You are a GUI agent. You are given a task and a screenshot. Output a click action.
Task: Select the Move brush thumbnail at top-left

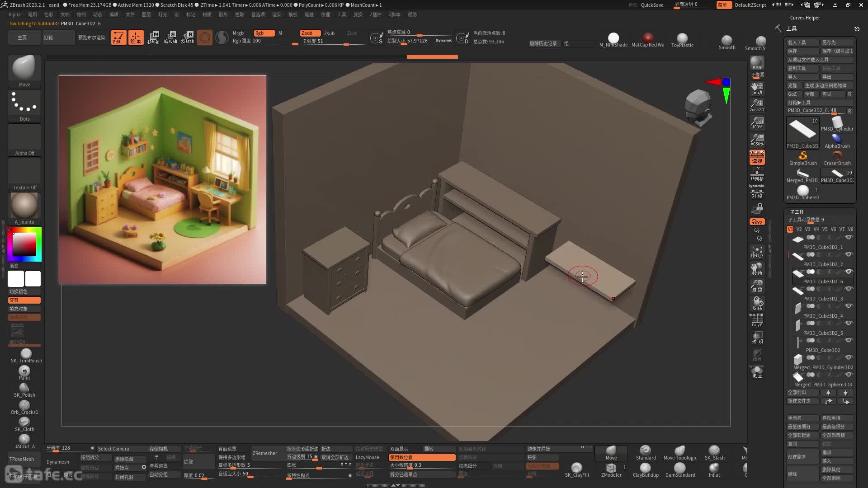click(24, 71)
